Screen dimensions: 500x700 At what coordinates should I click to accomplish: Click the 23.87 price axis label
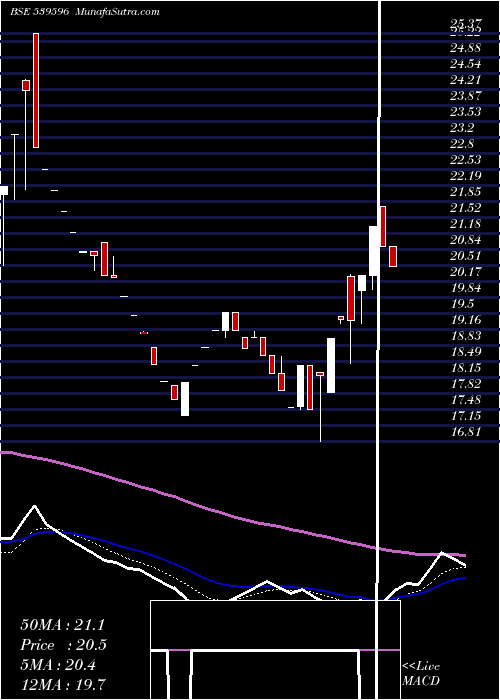pos(466,96)
